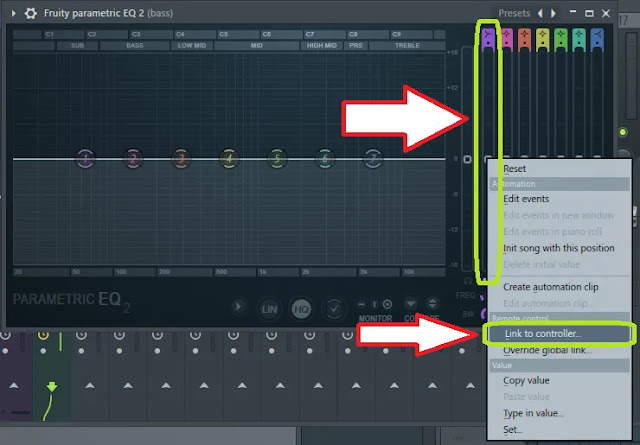Toggle the checkmark view band tokens button
640x445 pixels.
point(334,309)
